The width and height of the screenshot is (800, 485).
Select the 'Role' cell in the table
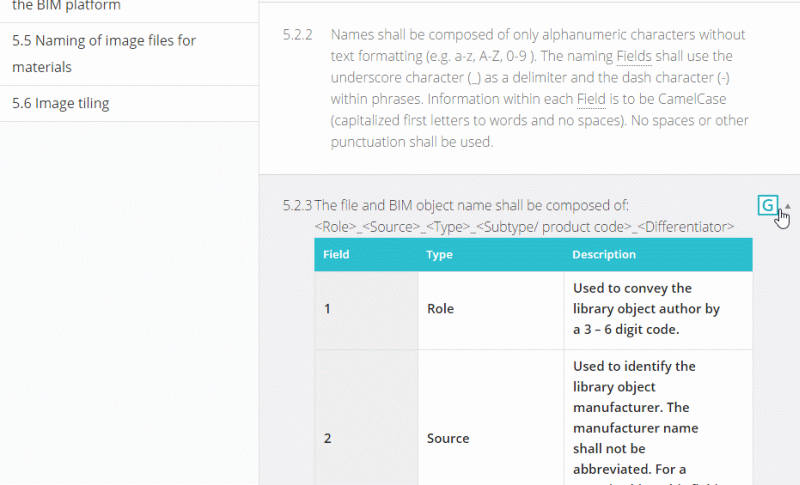(440, 309)
